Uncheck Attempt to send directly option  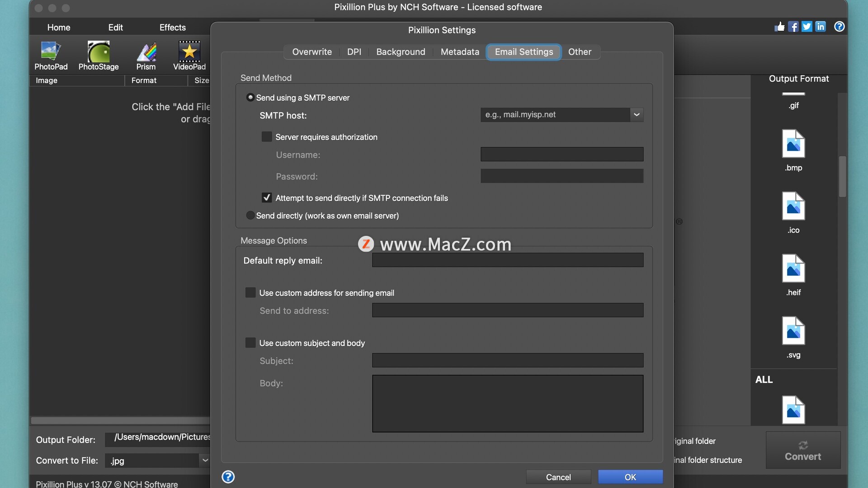[267, 198]
